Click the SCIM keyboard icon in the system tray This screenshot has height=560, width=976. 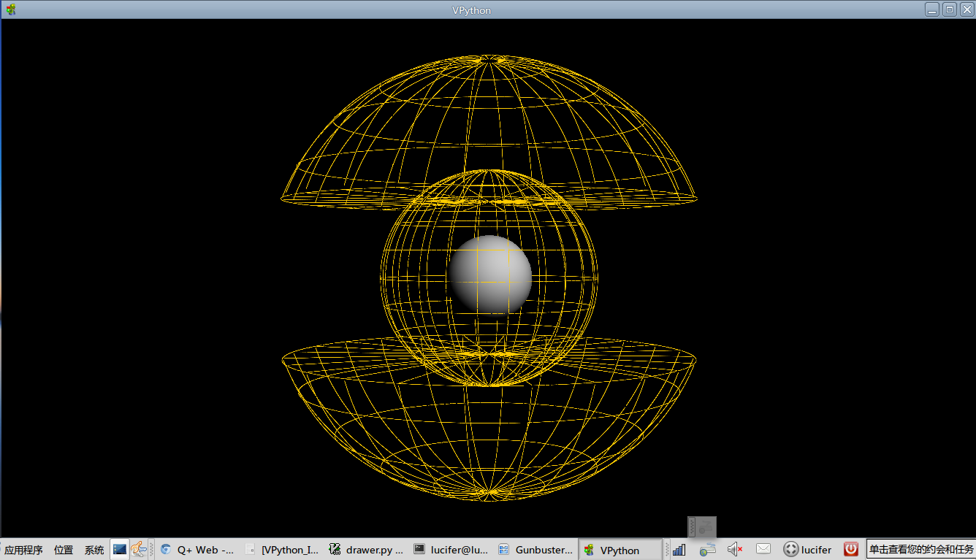click(x=707, y=548)
